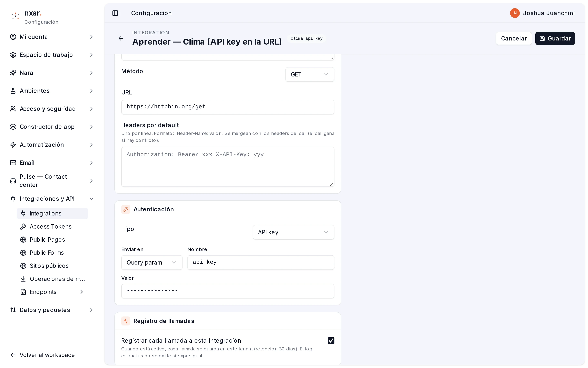Click the Pulse headset icon
Screen dimensions: 588x368
[13, 181]
